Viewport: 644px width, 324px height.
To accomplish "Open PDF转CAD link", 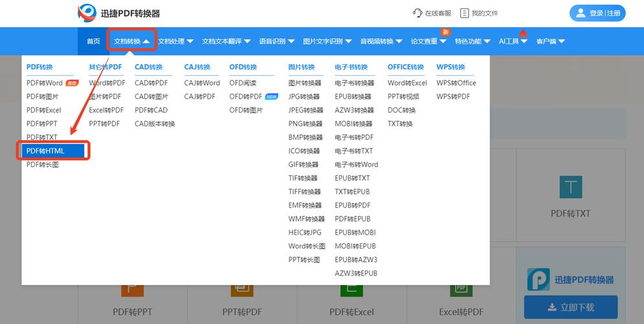I will coord(151,110).
